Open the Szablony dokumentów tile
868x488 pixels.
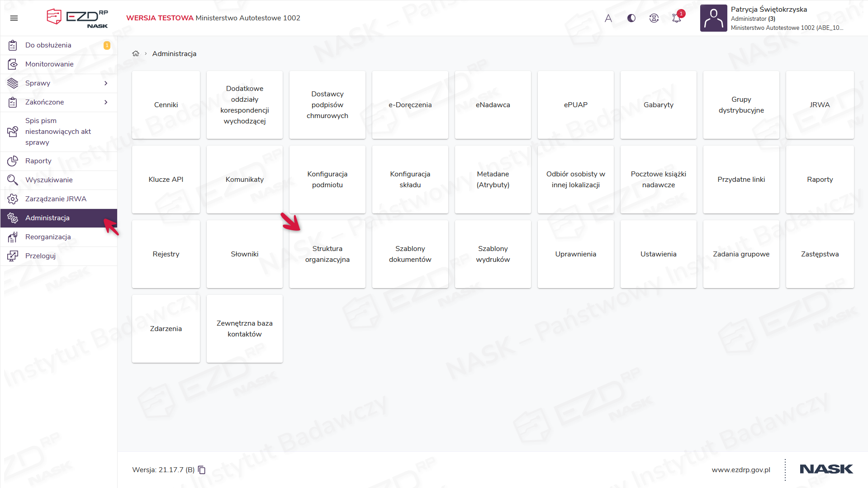click(410, 254)
